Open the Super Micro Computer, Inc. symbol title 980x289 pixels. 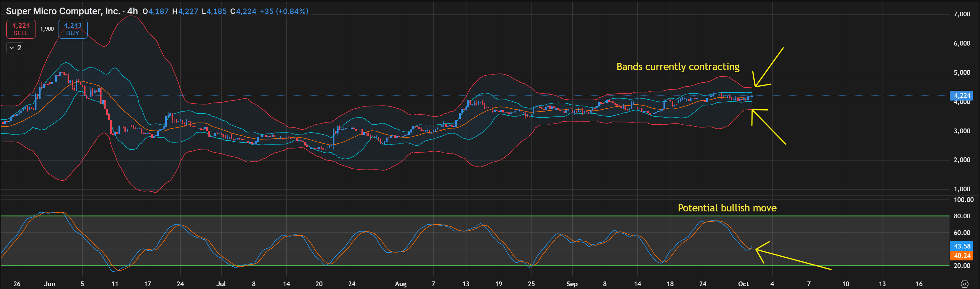point(63,11)
